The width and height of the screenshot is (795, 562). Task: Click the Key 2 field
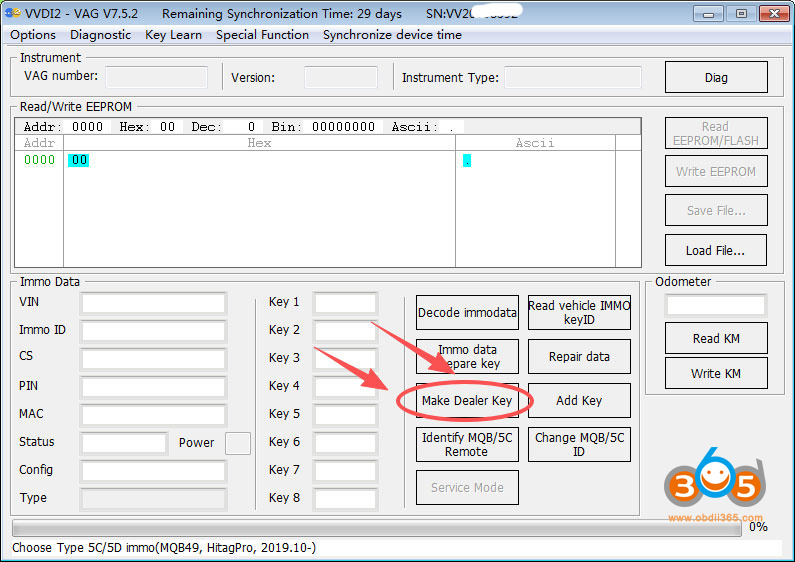[x=345, y=331]
